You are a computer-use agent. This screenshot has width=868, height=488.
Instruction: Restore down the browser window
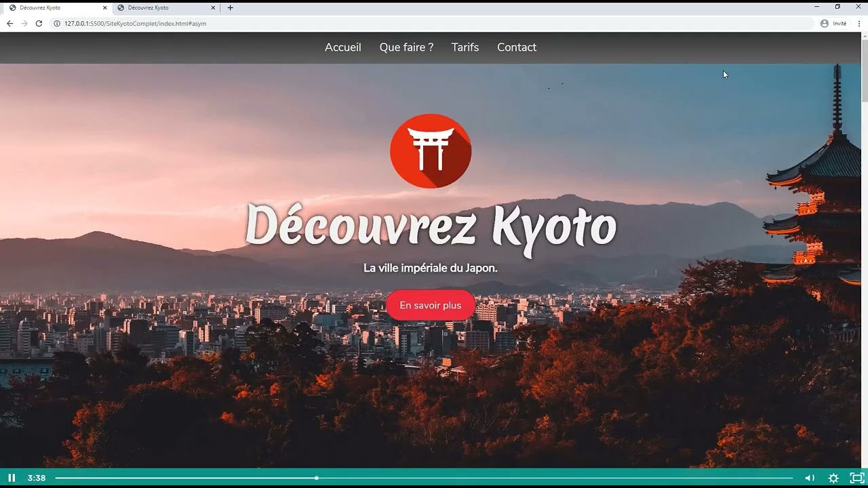(837, 7)
